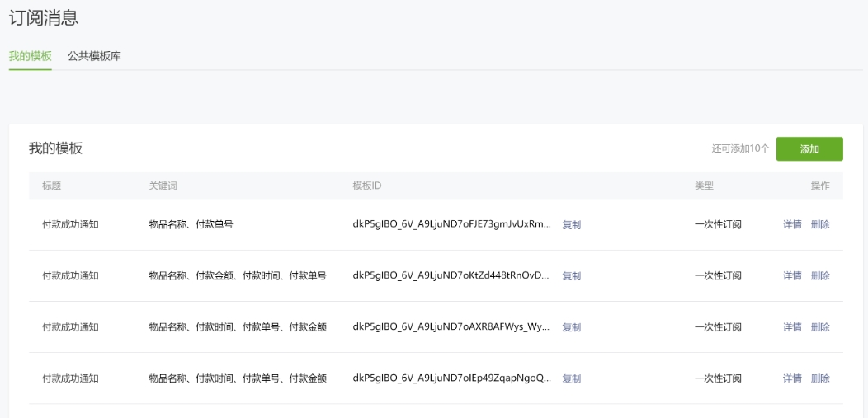Image resolution: width=868 pixels, height=418 pixels.
Task: Delete the template with ID KtZd448tRnOvD
Action: pos(820,275)
